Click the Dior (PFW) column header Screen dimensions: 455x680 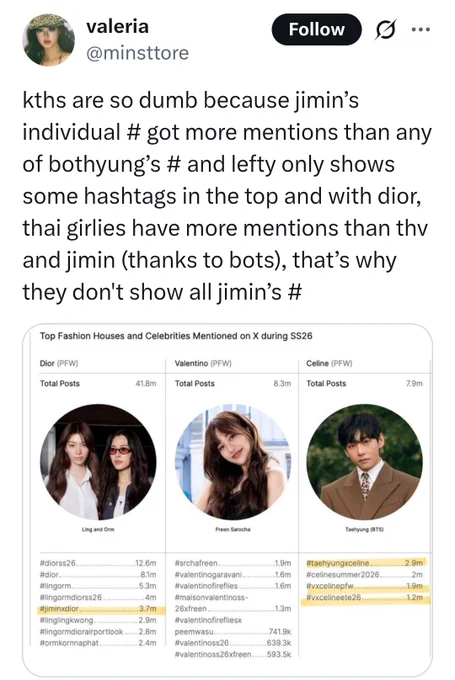(x=59, y=363)
